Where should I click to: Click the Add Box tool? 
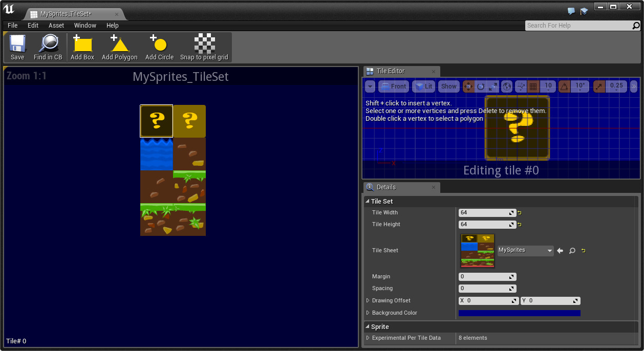(82, 48)
